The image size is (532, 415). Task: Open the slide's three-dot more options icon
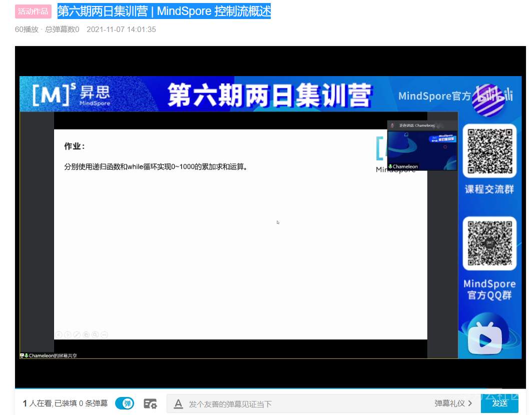click(105, 335)
